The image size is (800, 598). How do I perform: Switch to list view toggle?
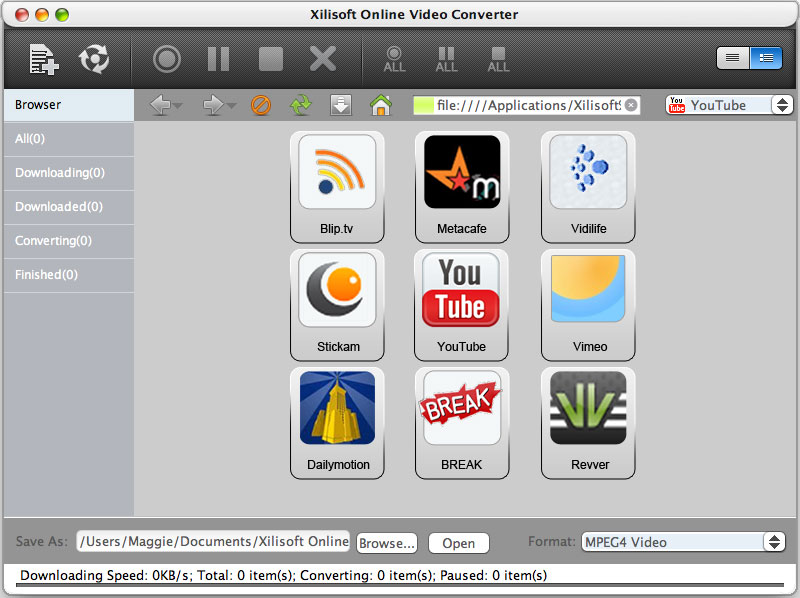tap(733, 58)
